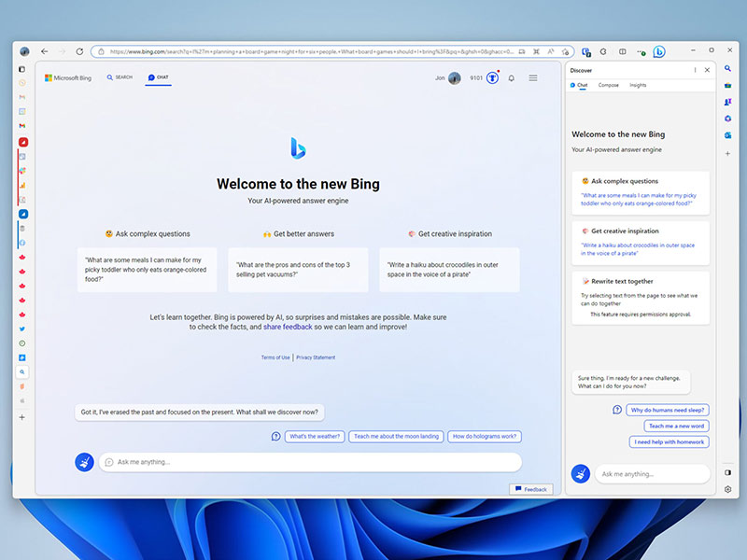Choose the "What's the weather?" suggestion
Viewport: 747px width, 560px height.
tap(315, 436)
